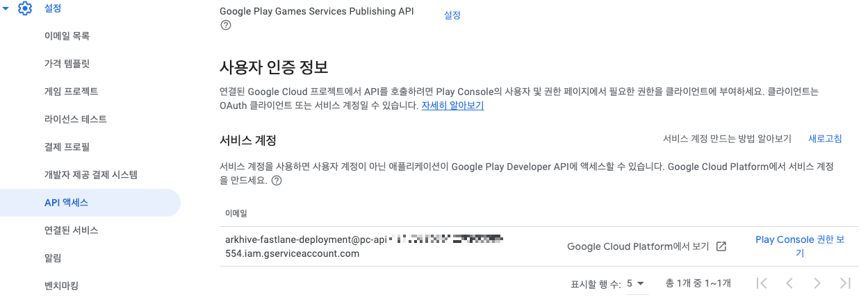
Task: Open Google Cloud Platform에서 보기 link
Action: (638, 246)
